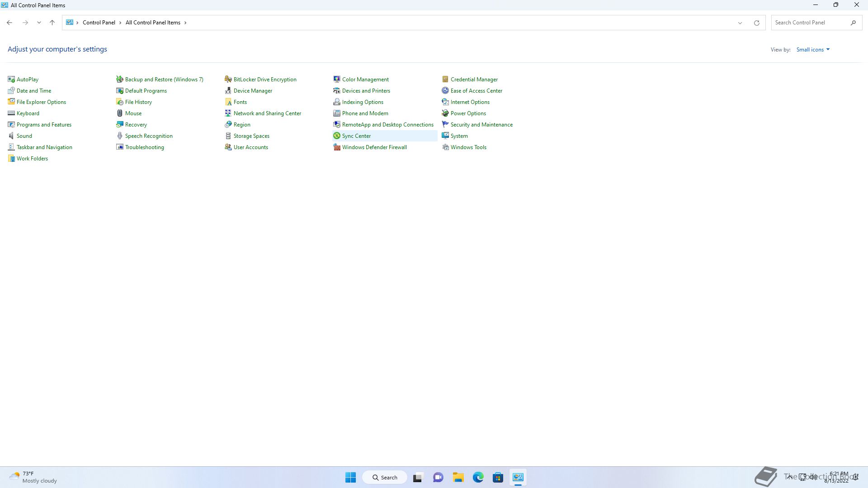Viewport: 868px width, 488px height.
Task: Open the Programs and Features link
Action: coord(44,125)
